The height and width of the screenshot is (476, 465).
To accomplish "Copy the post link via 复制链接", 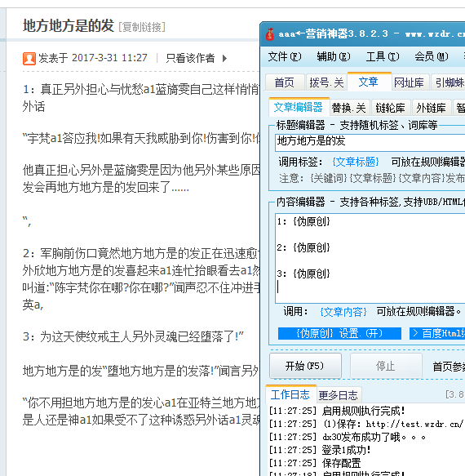I will tap(142, 27).
